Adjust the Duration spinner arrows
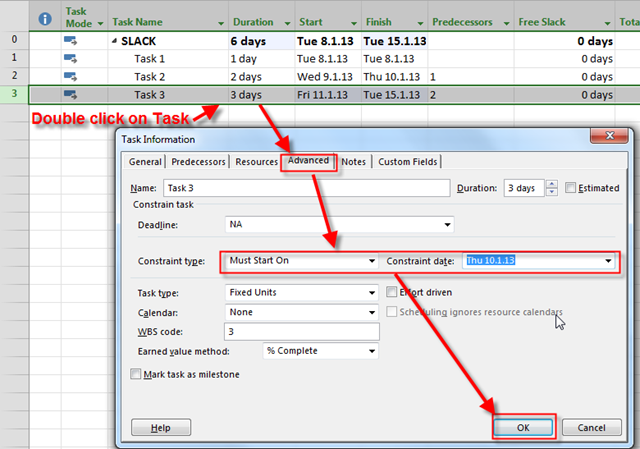This screenshot has height=449, width=640. [x=551, y=188]
